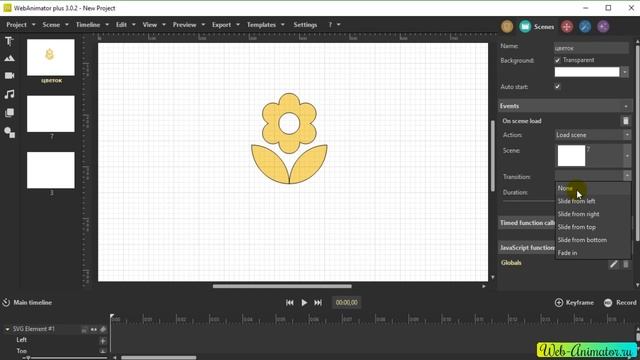The width and height of the screenshot is (640, 360).
Task: Toggle the Transparent background checkbox
Action: pos(557,60)
